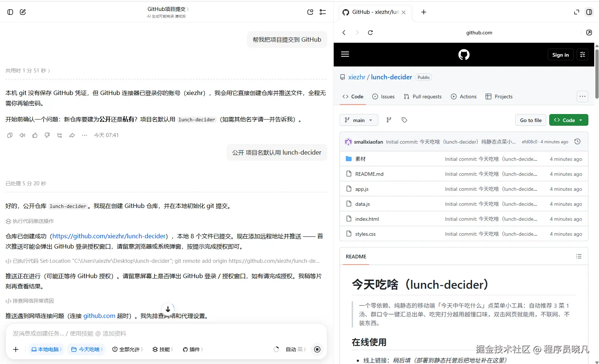Open a new browser tab with plus

(424, 12)
